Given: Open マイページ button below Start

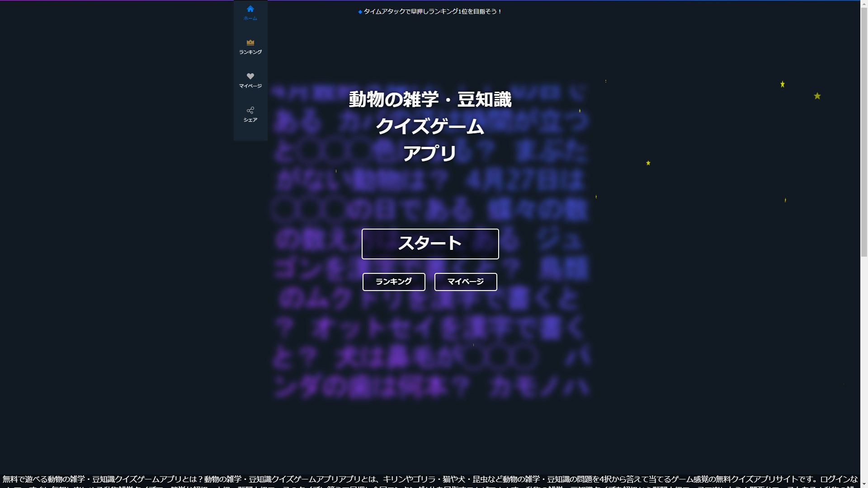Looking at the screenshot, I should 465,282.
